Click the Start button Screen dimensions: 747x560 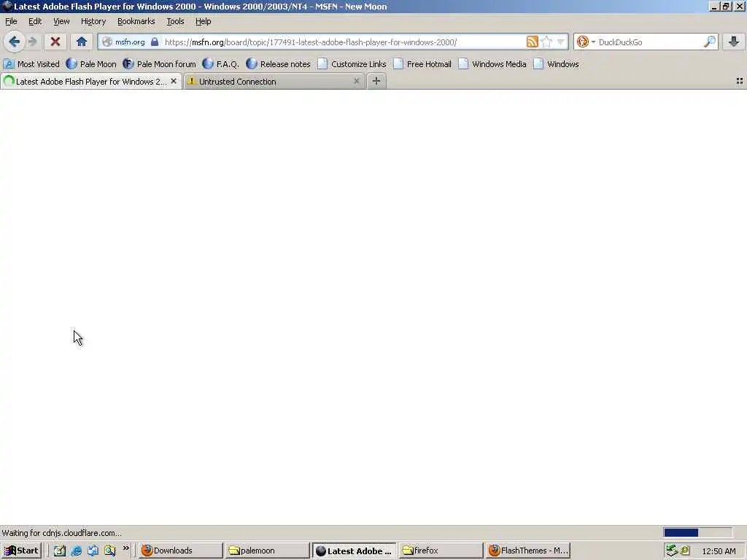click(21, 551)
